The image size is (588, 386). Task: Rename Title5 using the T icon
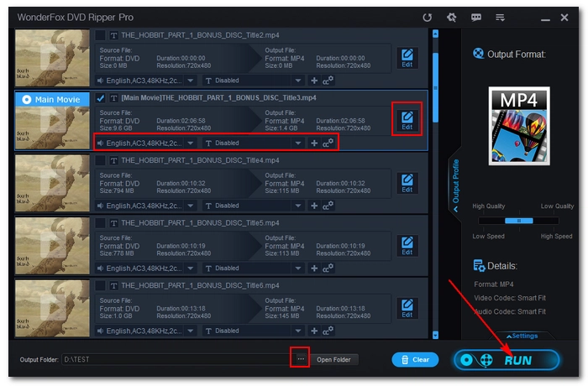113,223
